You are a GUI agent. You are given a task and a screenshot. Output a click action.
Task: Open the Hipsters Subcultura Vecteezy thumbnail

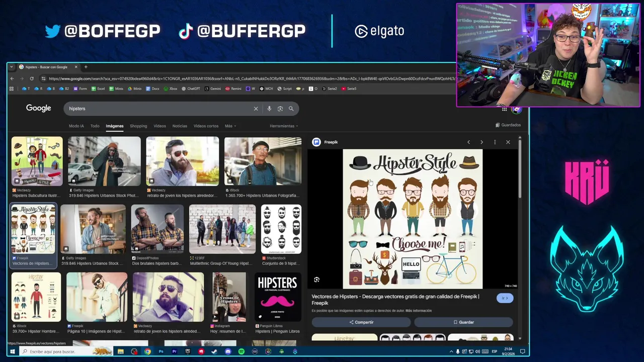37,161
